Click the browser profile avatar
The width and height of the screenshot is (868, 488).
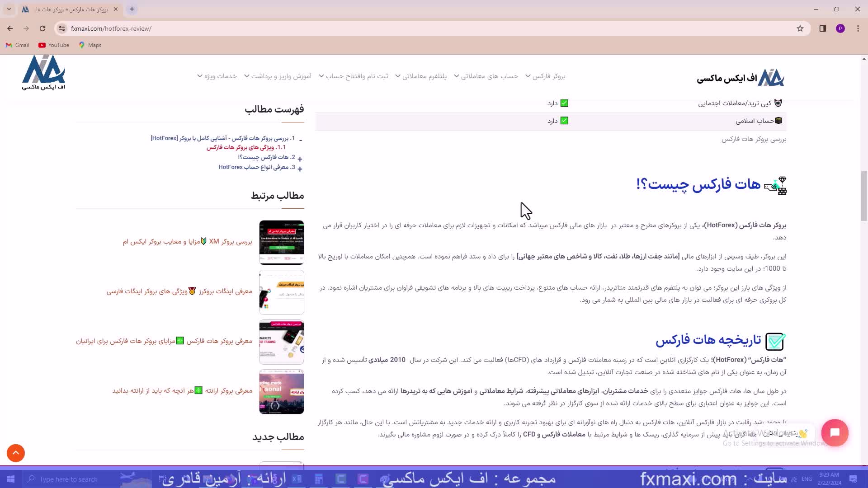(x=841, y=28)
